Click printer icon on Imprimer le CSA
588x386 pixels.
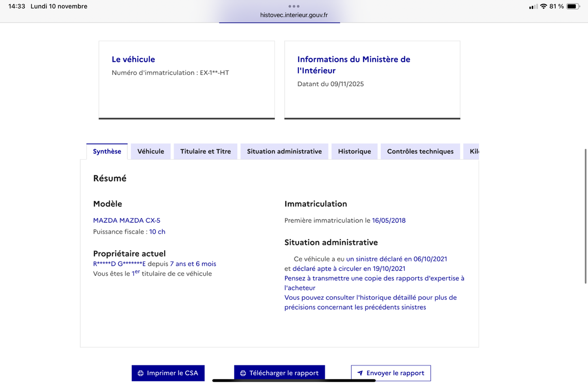(x=141, y=373)
